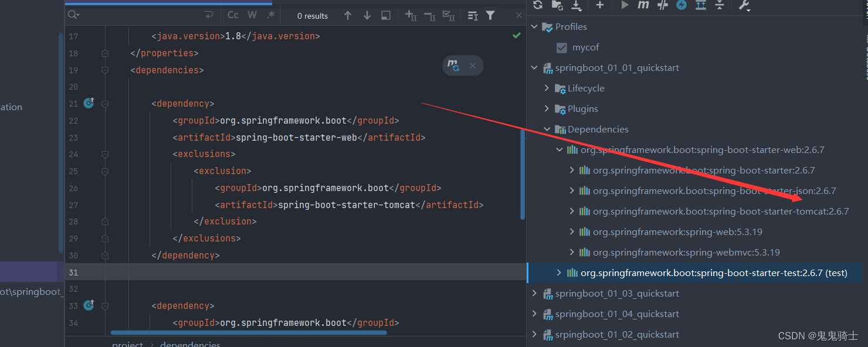Expand springboot_01_03_quickstart project
868x347 pixels.
pos(534,293)
